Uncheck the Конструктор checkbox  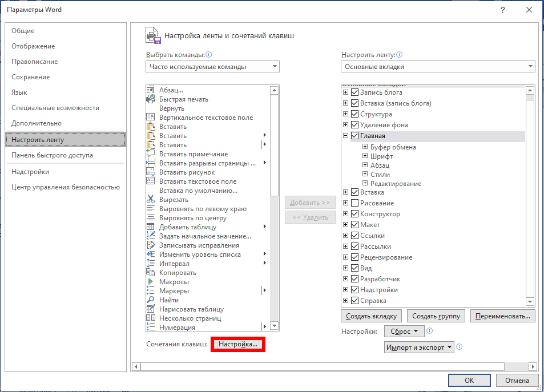pos(354,214)
